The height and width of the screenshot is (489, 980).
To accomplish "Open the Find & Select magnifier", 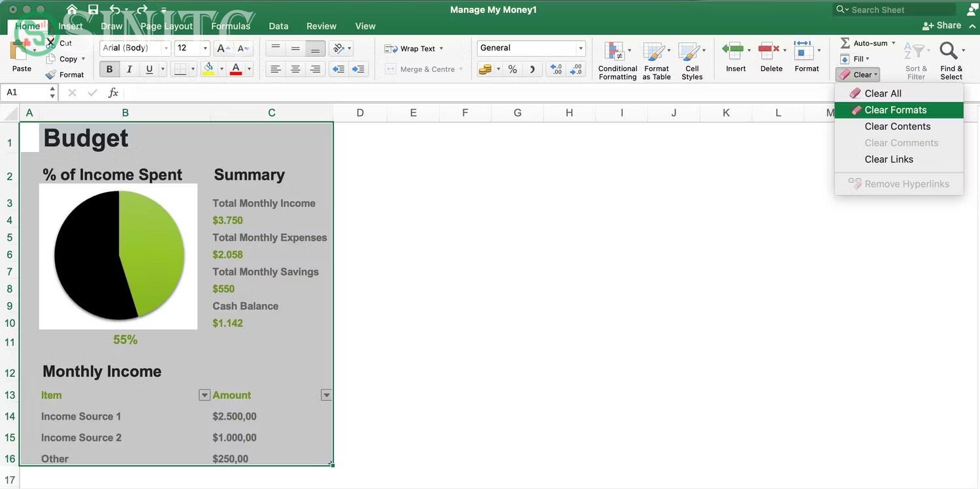I will coord(949,51).
